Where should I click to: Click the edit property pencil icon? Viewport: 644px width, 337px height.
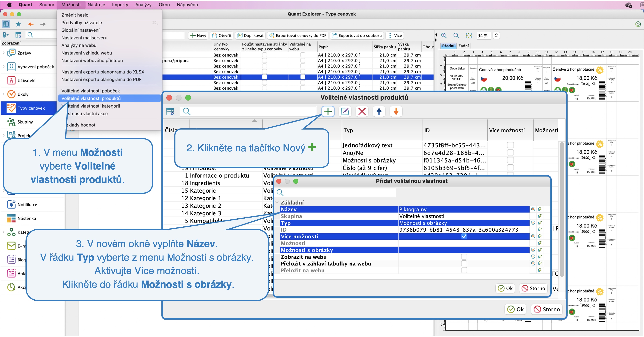[x=345, y=111]
